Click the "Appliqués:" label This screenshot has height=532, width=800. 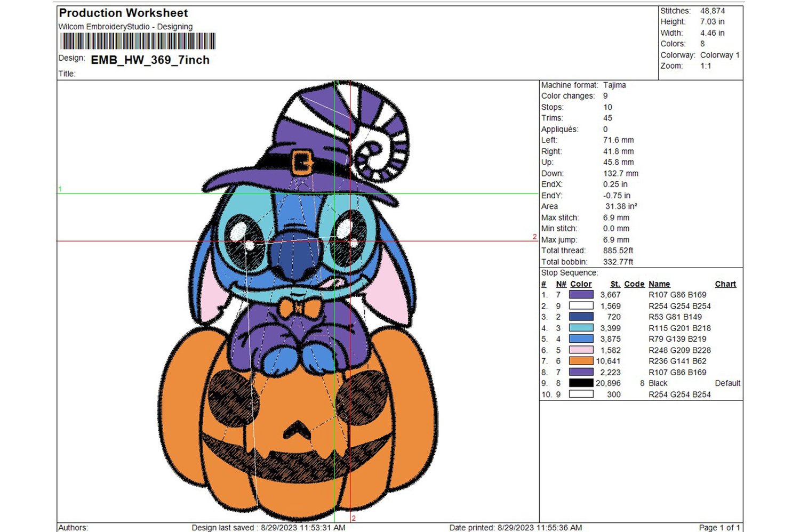click(560, 129)
